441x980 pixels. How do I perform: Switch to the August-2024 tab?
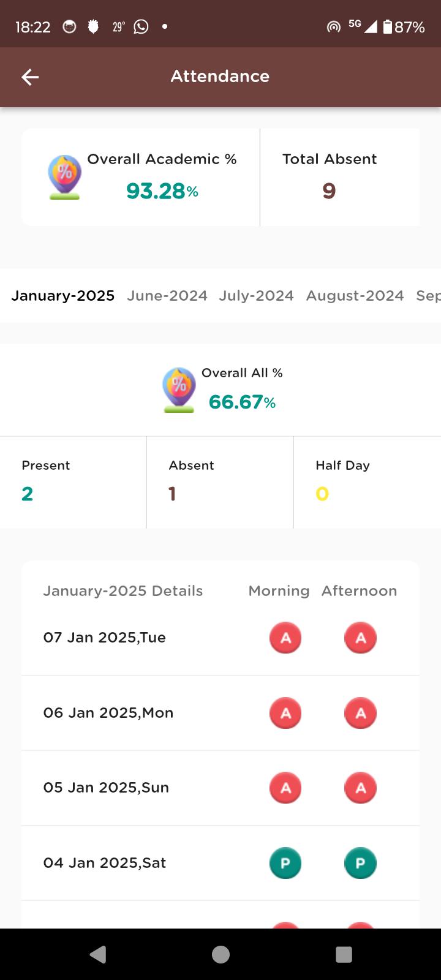tap(355, 296)
